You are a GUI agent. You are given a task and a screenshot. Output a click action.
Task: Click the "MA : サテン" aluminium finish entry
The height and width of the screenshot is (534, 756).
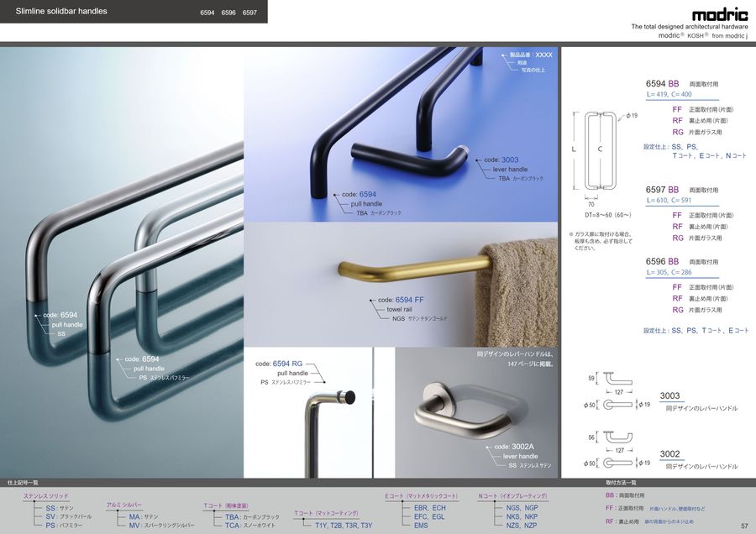pos(143,516)
